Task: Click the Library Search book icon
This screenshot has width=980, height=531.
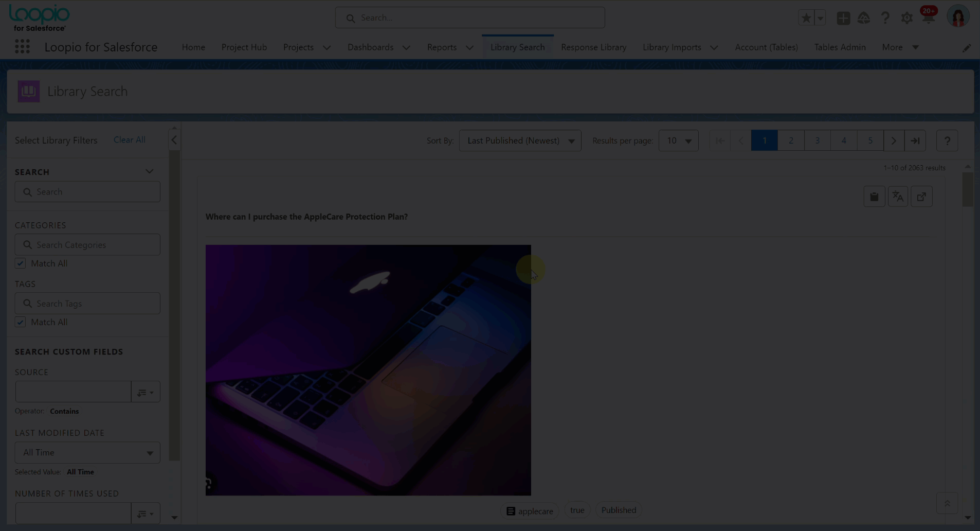Action: 29,91
